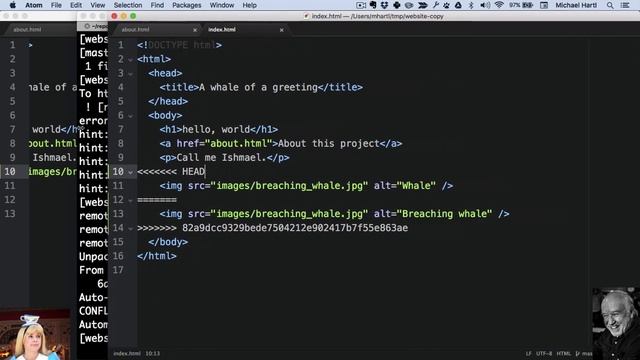Click the paw-print menu bar icon

tap(447, 5)
